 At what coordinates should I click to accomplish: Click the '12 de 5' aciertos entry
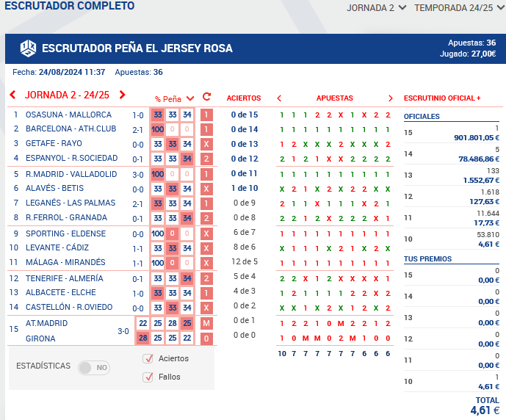245,261
